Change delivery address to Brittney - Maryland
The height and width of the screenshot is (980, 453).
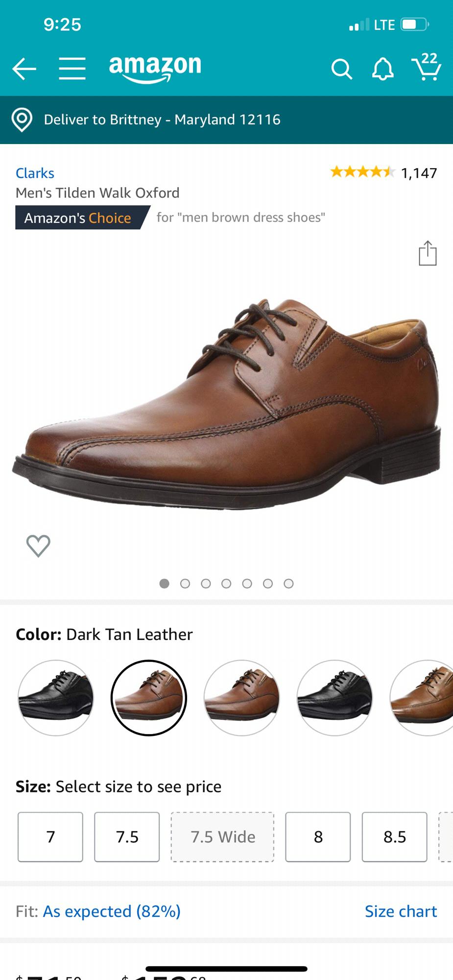(162, 120)
